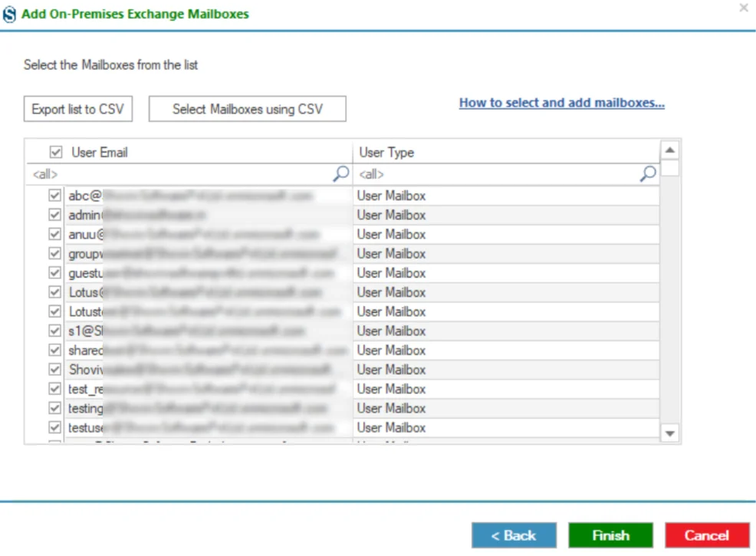Uncheck the anuu@ mailbox checkbox
This screenshot has width=756, height=556.
point(55,234)
